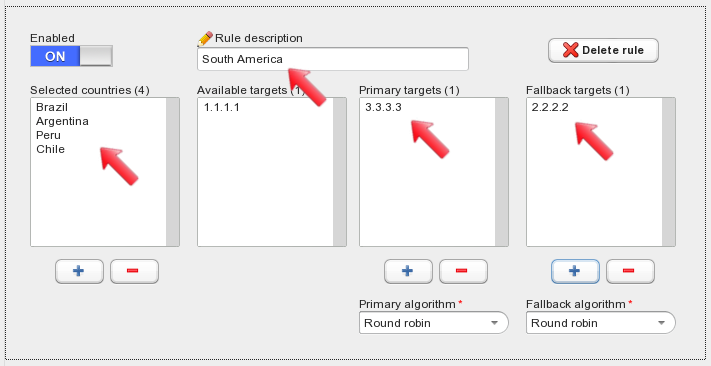Screen dimensions: 711x366
Task: Select Chile in the countries list
Action: point(50,149)
